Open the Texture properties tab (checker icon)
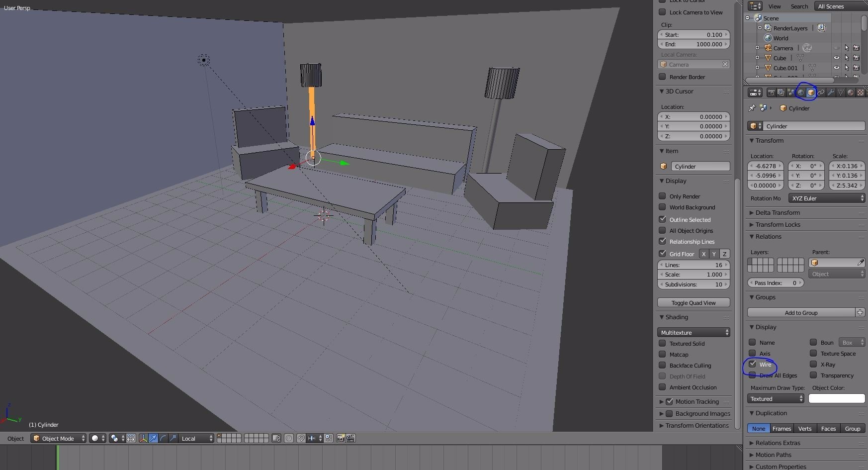 (861, 93)
